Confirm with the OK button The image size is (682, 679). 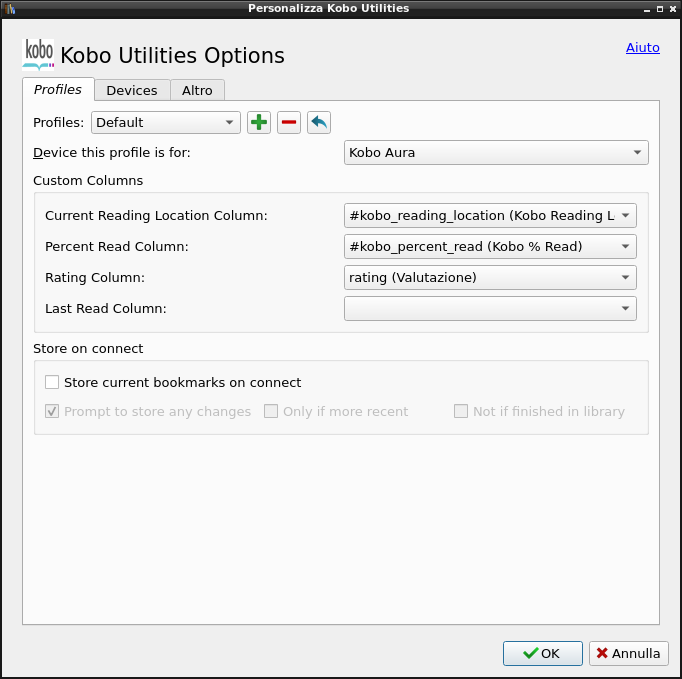click(542, 653)
